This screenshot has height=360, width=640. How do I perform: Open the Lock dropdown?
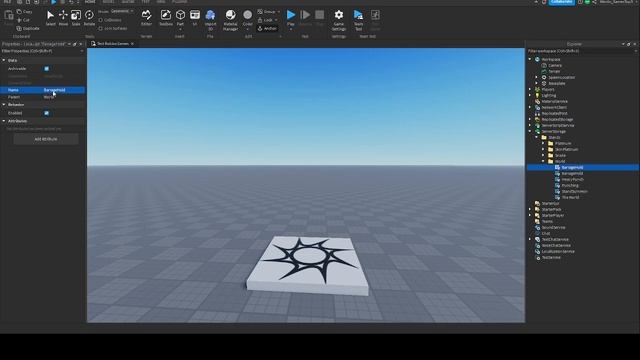[x=268, y=20]
